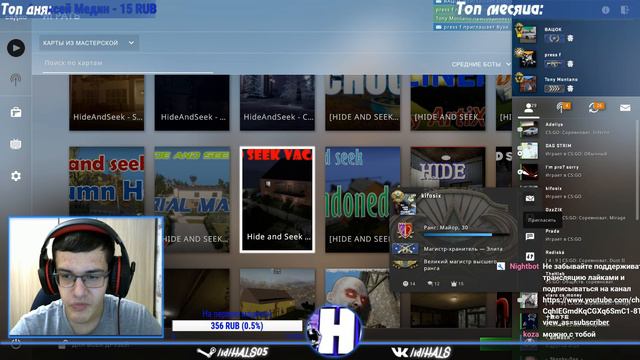Open friend 'DAG STRIM' in friends list
This screenshot has width=640, height=360.
pyautogui.click(x=575, y=150)
